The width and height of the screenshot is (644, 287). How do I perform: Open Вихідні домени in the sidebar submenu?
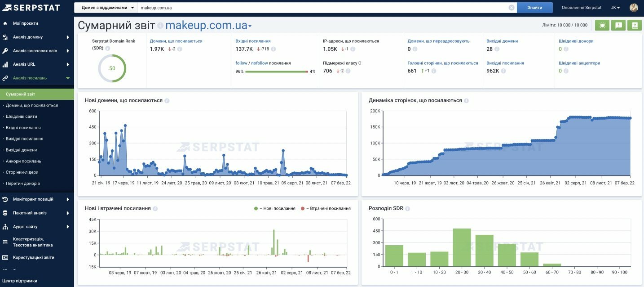pyautogui.click(x=22, y=150)
